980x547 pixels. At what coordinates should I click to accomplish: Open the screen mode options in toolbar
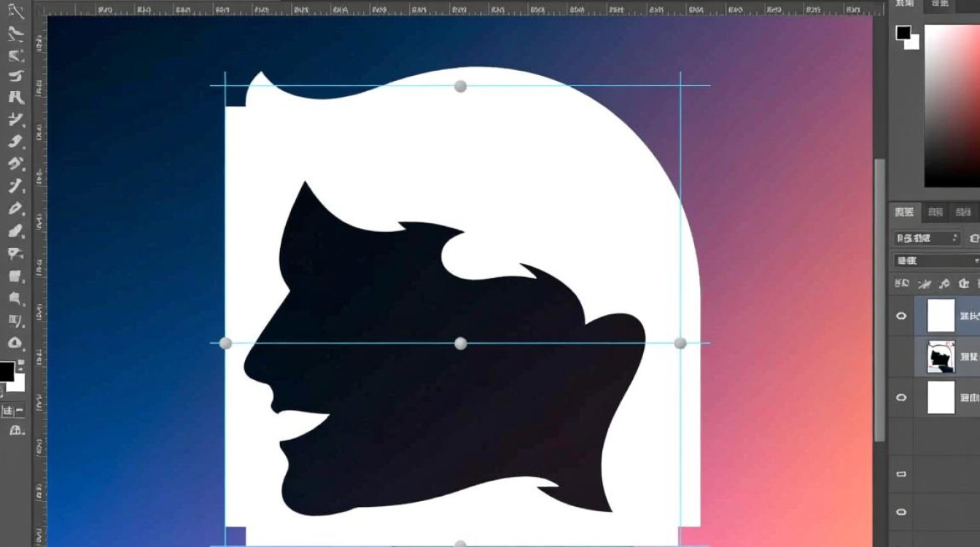(x=15, y=431)
